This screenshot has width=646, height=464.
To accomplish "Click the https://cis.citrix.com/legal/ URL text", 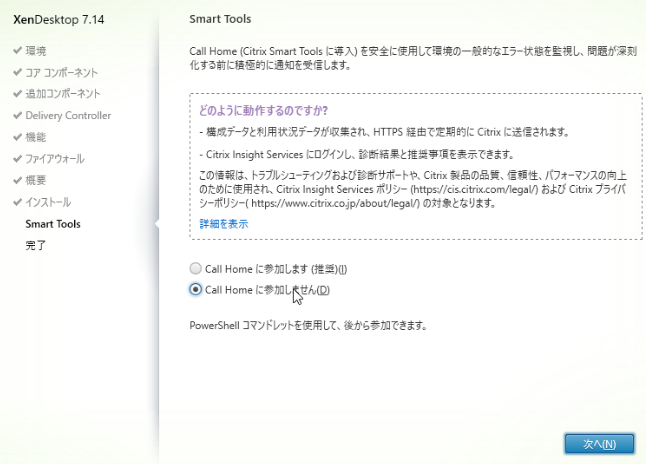I will coord(475,189).
